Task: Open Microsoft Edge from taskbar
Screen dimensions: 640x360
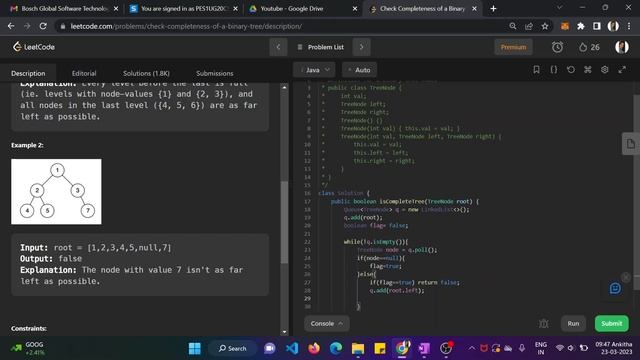Action: click(x=336, y=349)
